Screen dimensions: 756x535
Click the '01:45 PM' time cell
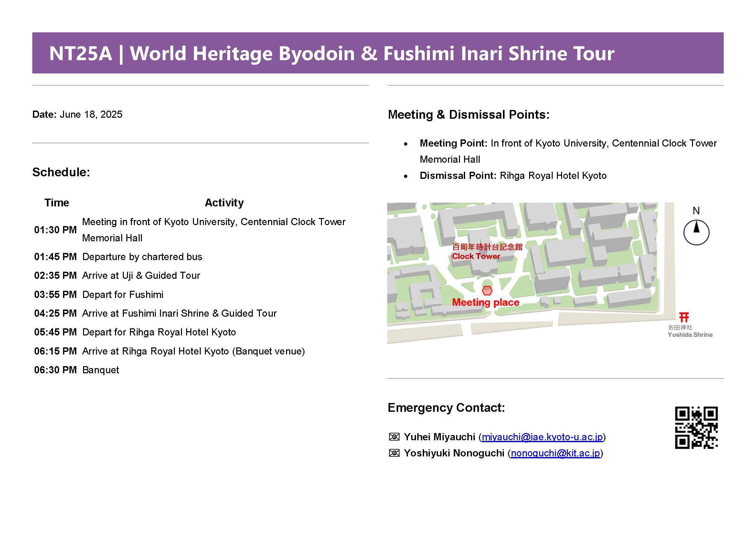pyautogui.click(x=55, y=257)
